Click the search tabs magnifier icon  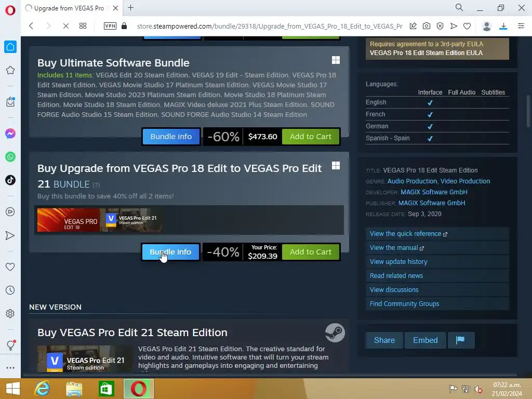tap(459, 7)
